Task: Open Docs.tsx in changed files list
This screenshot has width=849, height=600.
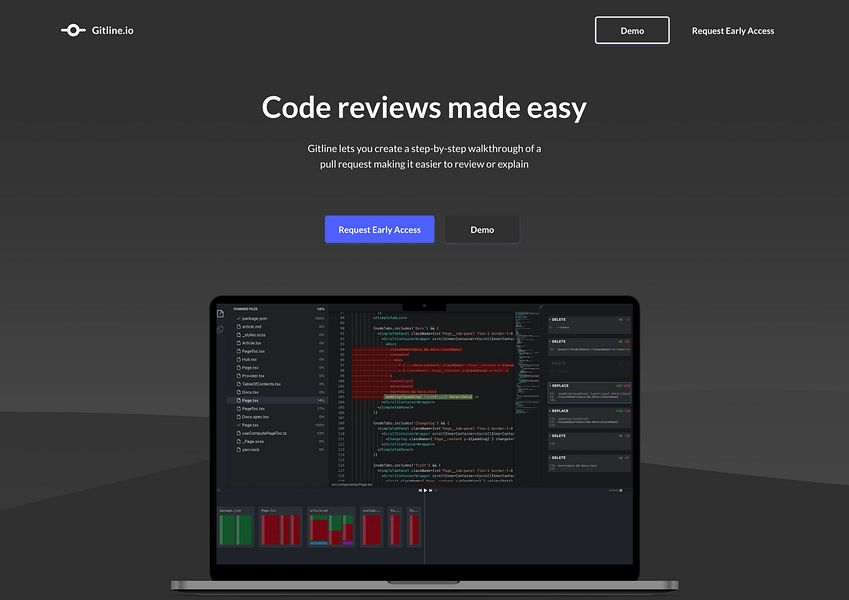Action: [250, 392]
